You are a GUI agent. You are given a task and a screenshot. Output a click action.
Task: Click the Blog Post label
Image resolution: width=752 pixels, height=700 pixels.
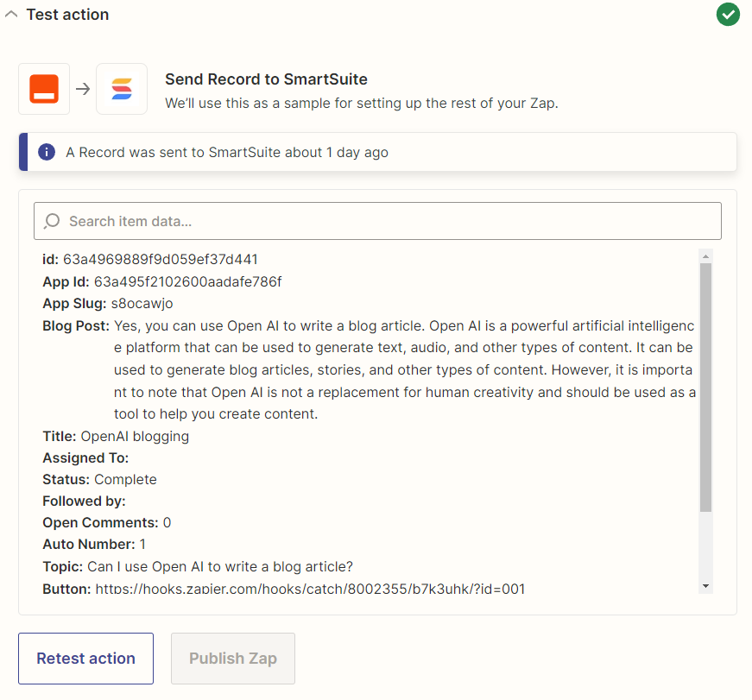coord(76,326)
